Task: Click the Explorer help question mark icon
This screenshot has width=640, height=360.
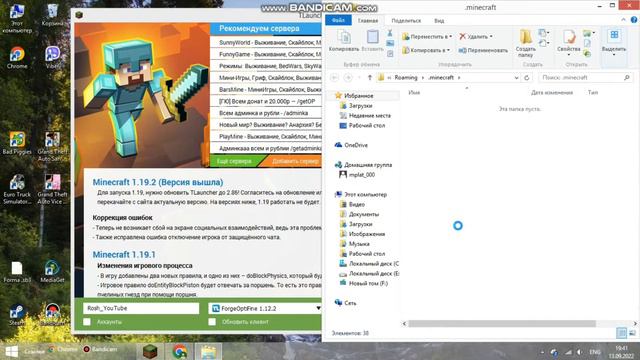Action: click(x=634, y=20)
